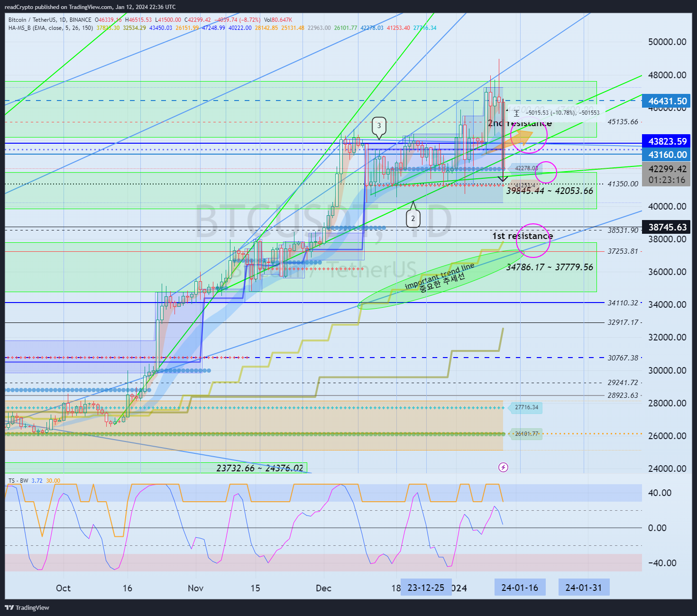Click the 43450.03 blue legend value
Screen dimensions: 697x616
[161, 28]
